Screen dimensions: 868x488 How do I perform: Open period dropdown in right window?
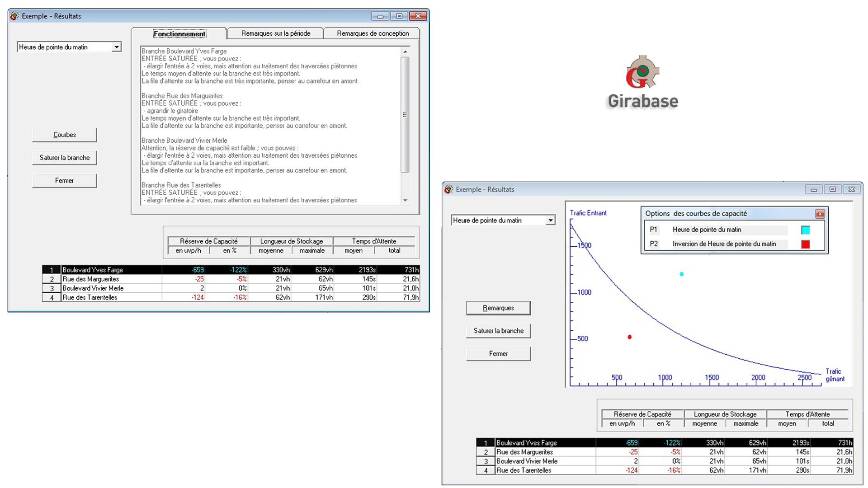tap(550, 221)
